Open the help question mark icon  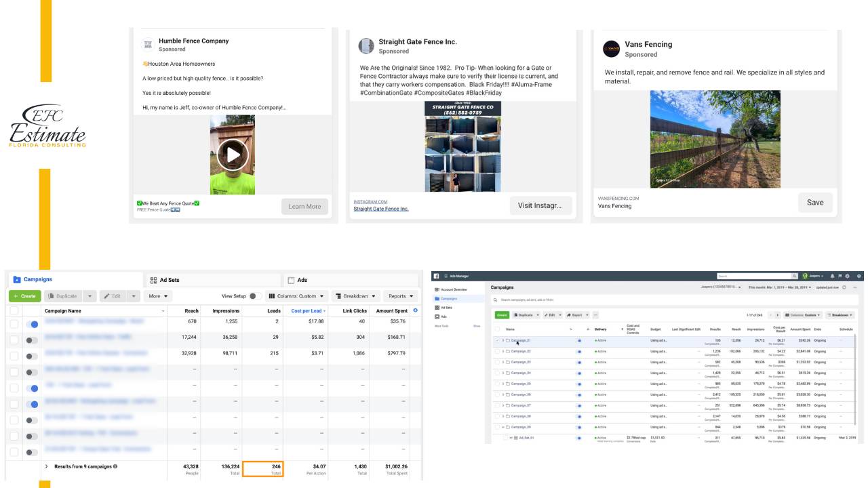[x=859, y=276]
